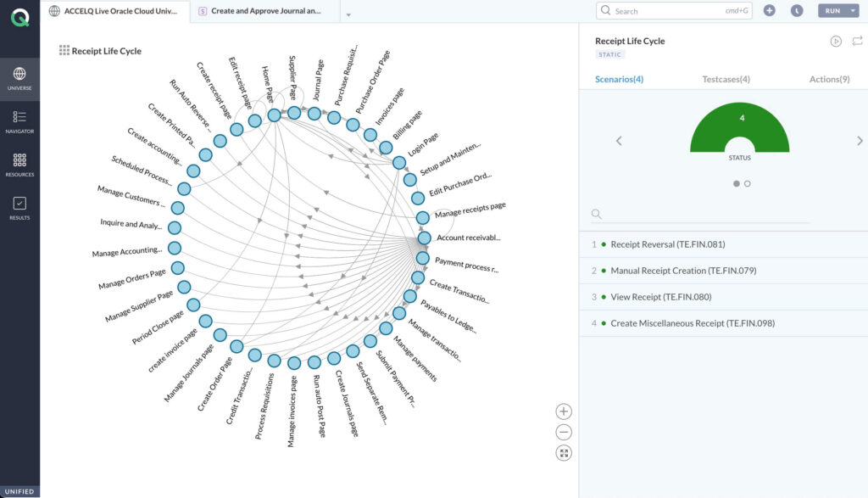Select the second carousel dot under the status gauge
868x498 pixels.
(748, 182)
